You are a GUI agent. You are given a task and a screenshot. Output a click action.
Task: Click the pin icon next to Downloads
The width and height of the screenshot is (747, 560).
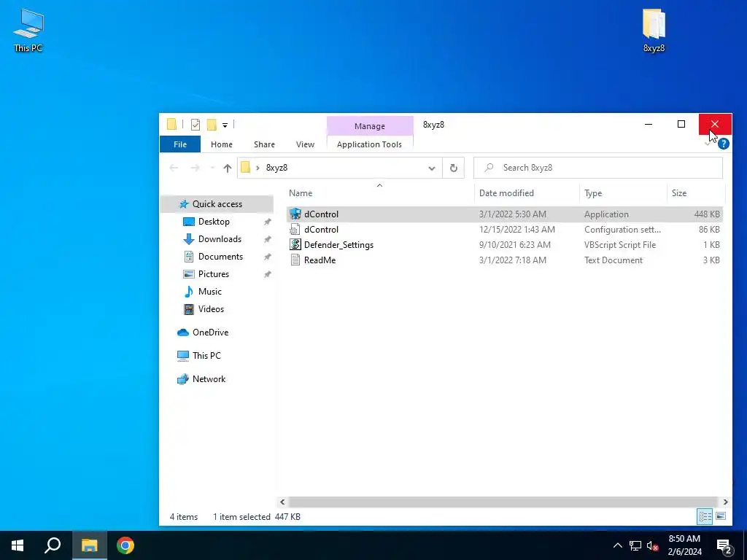tap(268, 239)
